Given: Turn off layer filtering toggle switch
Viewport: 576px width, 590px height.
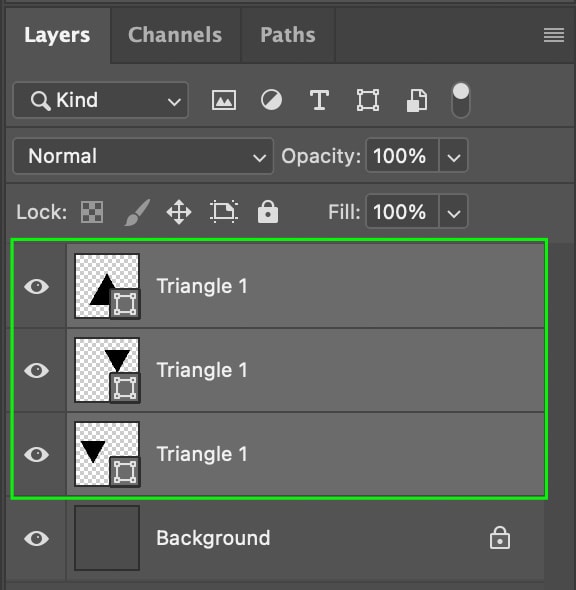Looking at the screenshot, I should click(x=460, y=100).
